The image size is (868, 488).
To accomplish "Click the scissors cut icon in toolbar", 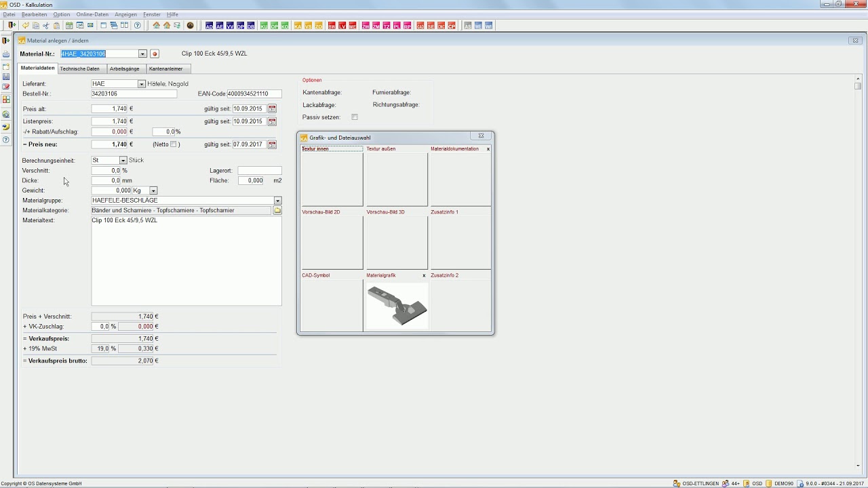I will pos(46,26).
